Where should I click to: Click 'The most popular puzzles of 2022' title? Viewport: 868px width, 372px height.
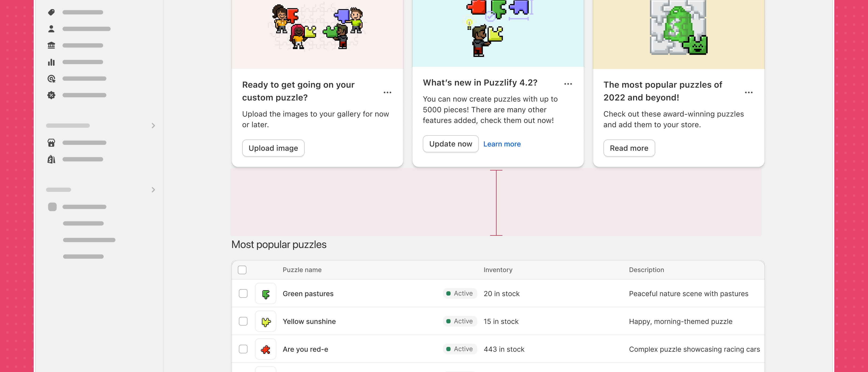tap(662, 91)
